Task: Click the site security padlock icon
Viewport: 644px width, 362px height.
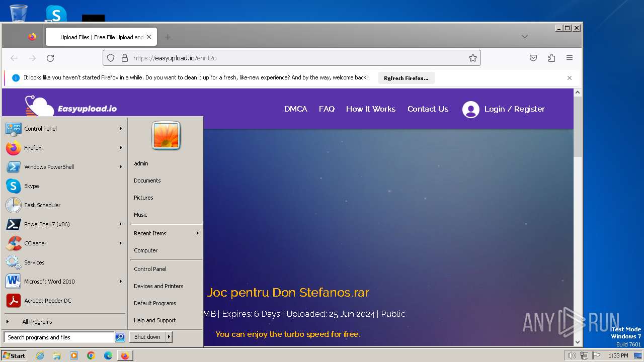Action: pos(125,58)
